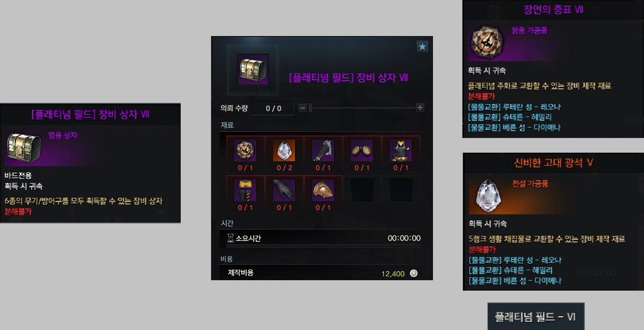Click the equipment chest icon in the crafting panel

point(253,70)
